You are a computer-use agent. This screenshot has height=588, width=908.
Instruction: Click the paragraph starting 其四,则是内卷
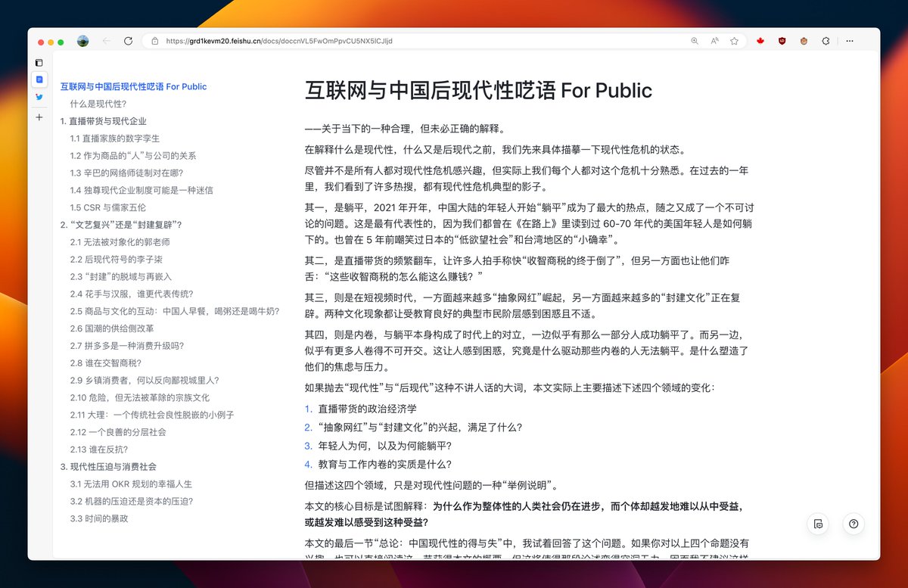tap(527, 350)
